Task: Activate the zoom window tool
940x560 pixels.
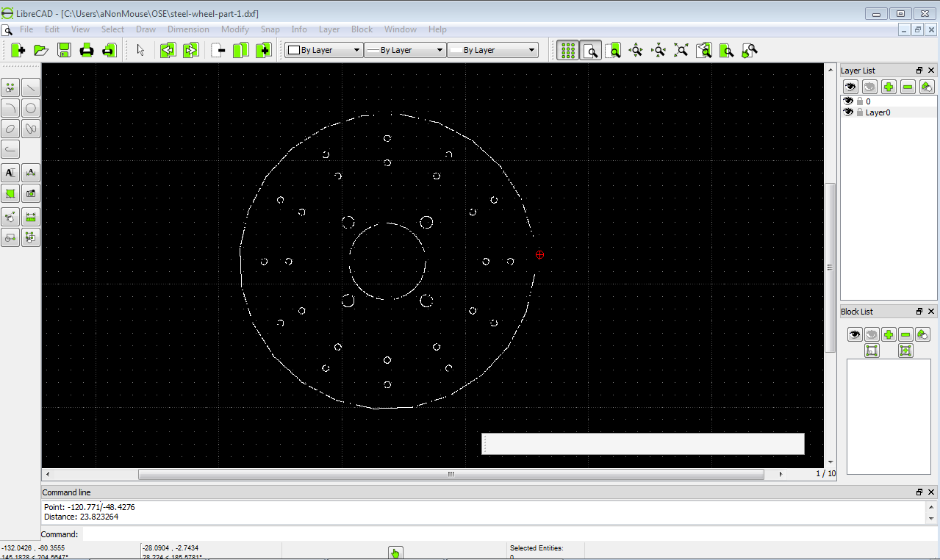Action: tap(727, 50)
